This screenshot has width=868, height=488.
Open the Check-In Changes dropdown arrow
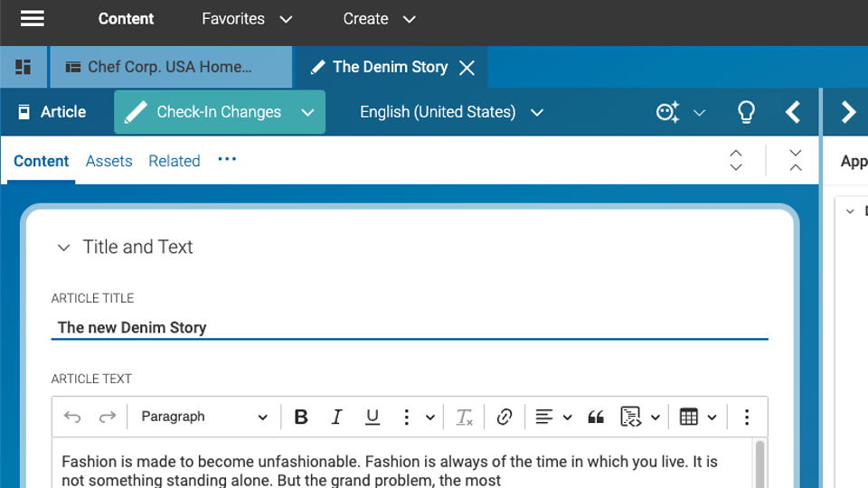pos(307,112)
